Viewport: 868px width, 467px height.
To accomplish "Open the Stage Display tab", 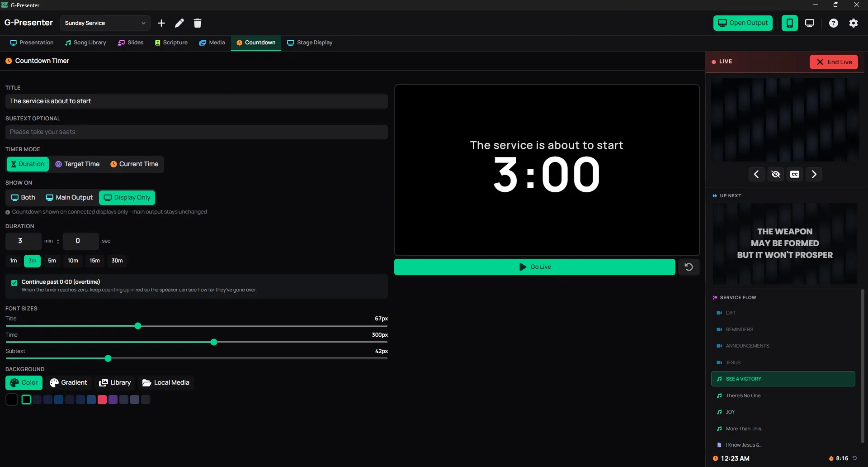I will click(x=310, y=43).
